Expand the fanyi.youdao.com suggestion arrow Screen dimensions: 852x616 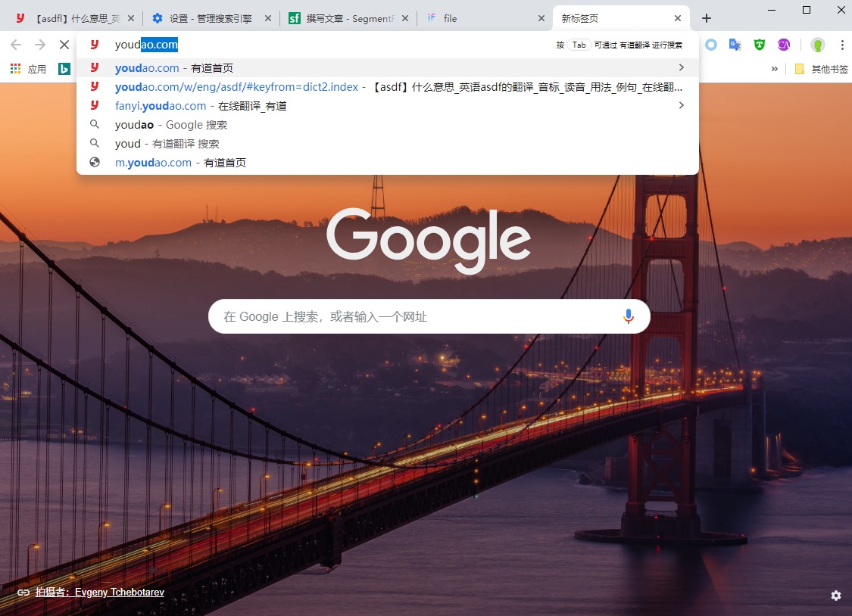(x=681, y=106)
